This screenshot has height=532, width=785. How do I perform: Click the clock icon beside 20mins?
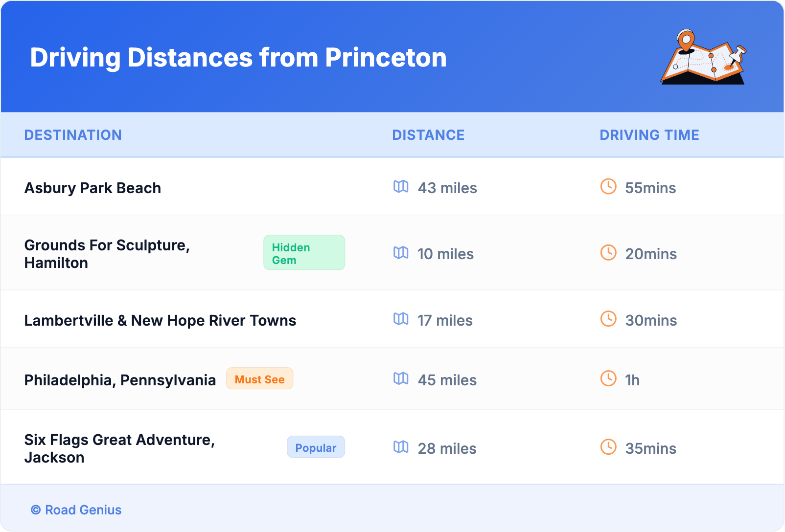[608, 253]
